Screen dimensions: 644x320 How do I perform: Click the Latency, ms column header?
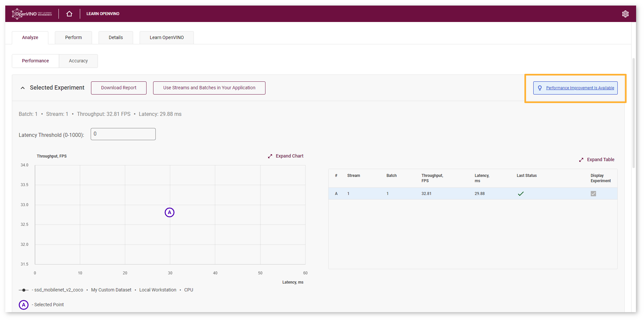pos(482,178)
